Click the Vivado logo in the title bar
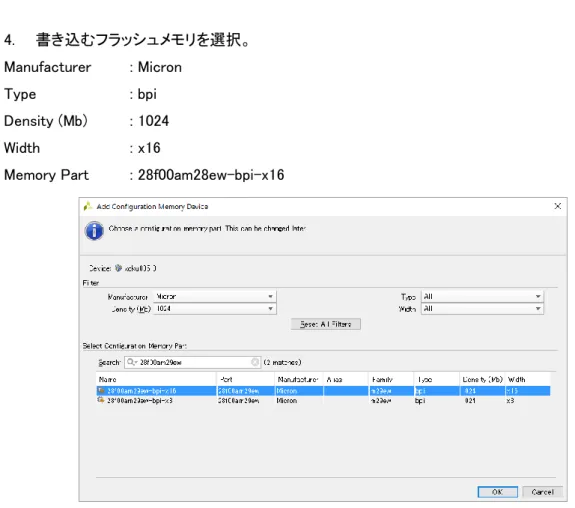The image size is (575, 508). tap(88, 206)
